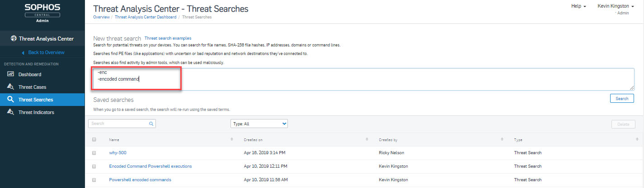Select checkbox for Encoded Command Powershell executions

(94, 166)
